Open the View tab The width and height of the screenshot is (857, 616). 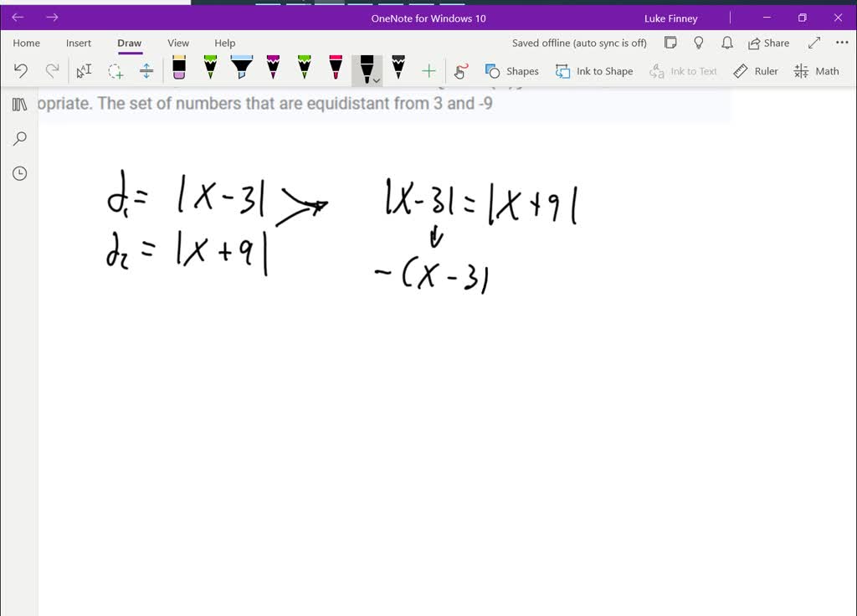[x=177, y=43]
